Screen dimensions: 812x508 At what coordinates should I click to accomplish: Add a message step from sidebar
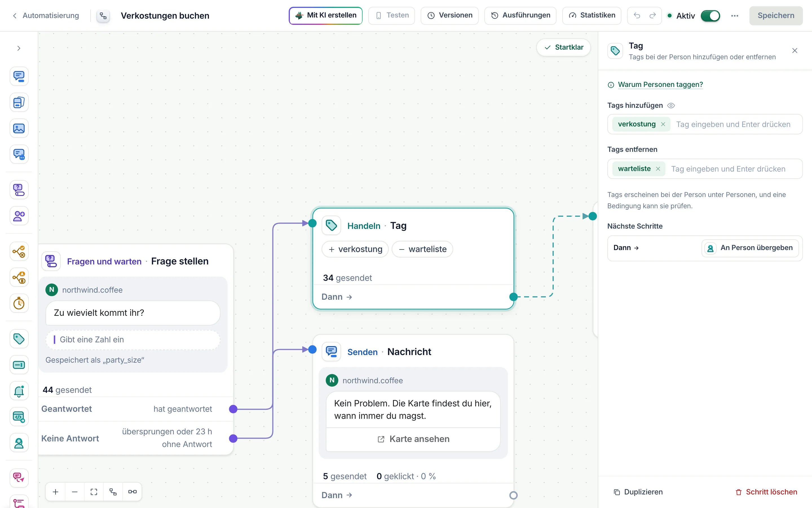19,76
